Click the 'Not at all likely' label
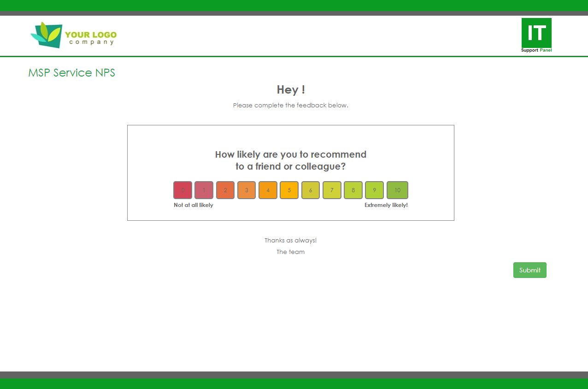The image size is (588, 389). point(194,205)
